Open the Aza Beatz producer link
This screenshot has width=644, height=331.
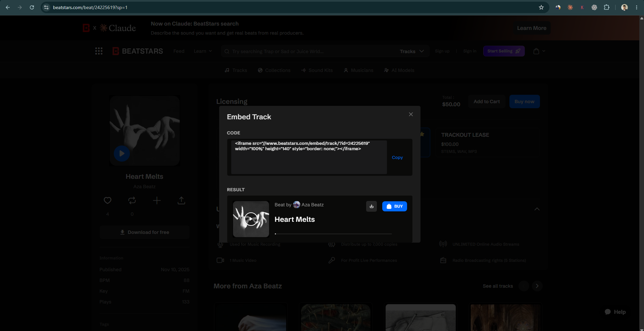tap(144, 187)
